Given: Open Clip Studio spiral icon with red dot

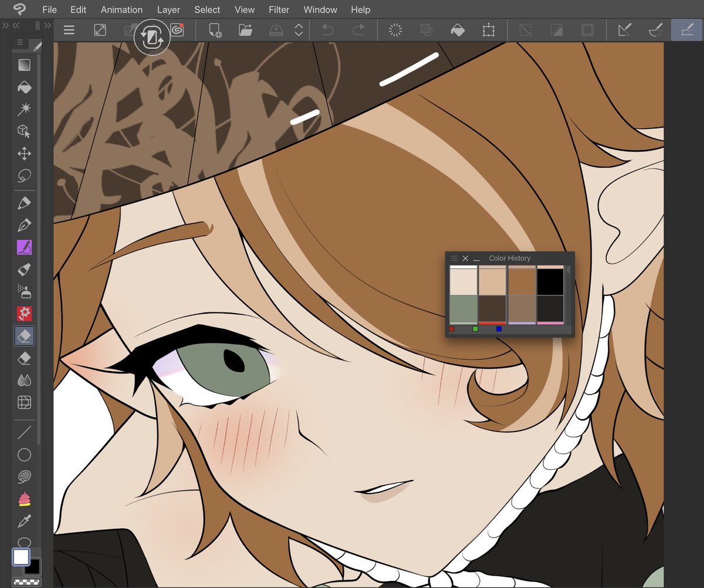Looking at the screenshot, I should [x=177, y=30].
